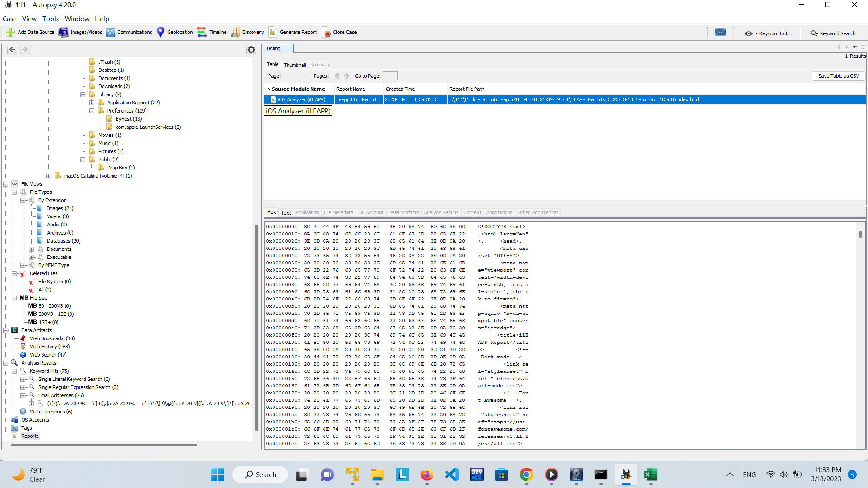
Task: Click the Add Data Source plus icon
Action: [10, 32]
